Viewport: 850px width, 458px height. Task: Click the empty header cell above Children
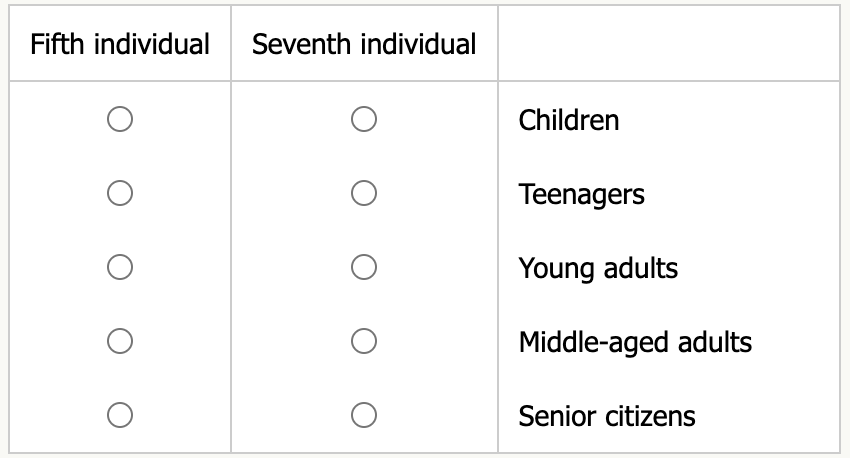click(668, 44)
